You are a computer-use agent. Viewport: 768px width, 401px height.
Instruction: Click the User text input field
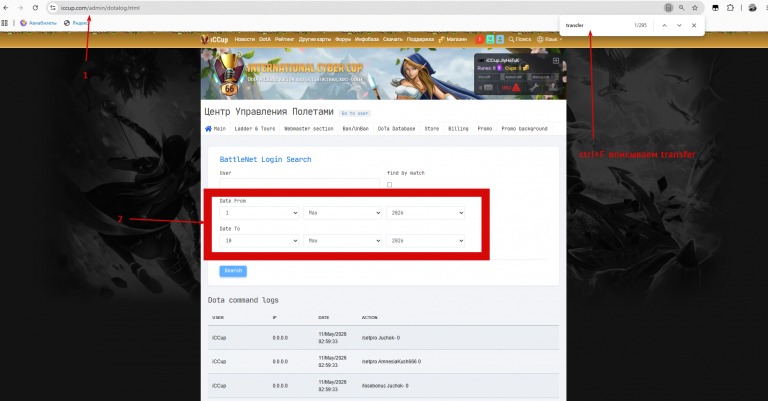click(x=299, y=184)
